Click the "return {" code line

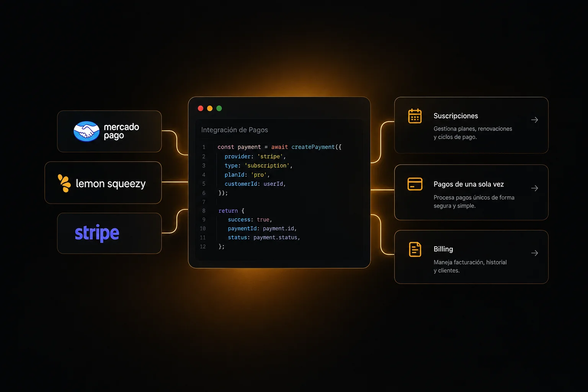point(231,211)
